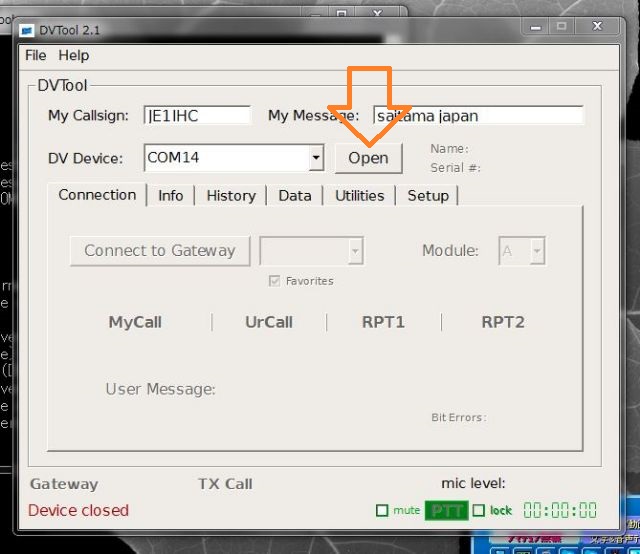Click the DVTool title bar app icon
640x554 pixels.
point(32,27)
